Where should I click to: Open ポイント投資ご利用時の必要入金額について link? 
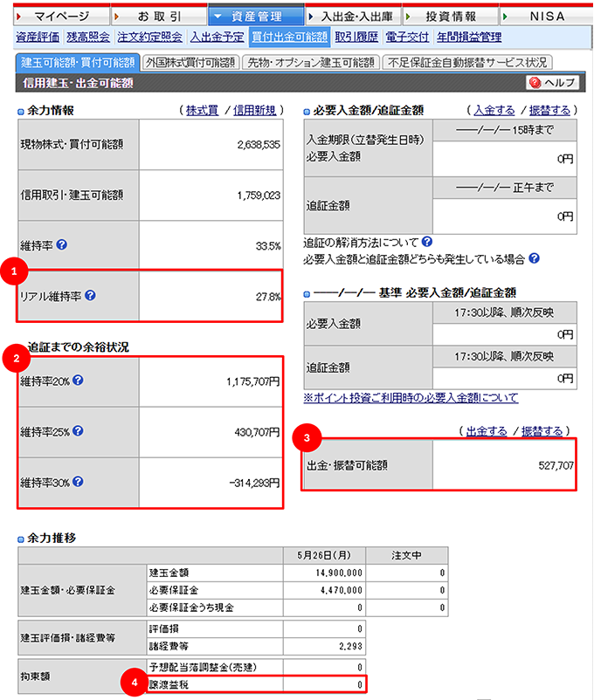(x=411, y=397)
